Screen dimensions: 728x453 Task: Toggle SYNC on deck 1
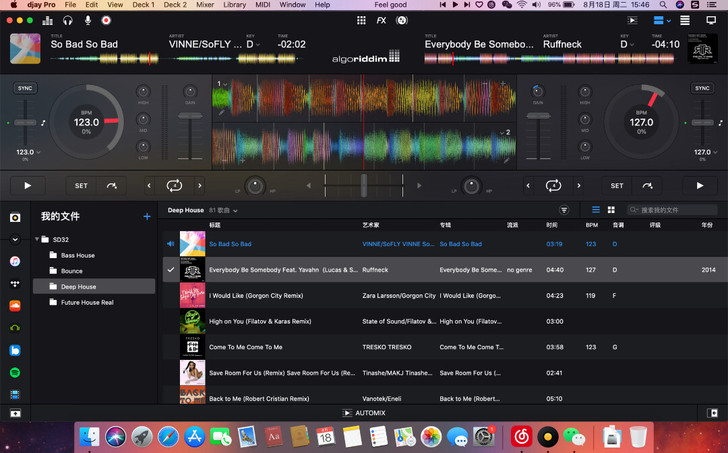coord(25,88)
